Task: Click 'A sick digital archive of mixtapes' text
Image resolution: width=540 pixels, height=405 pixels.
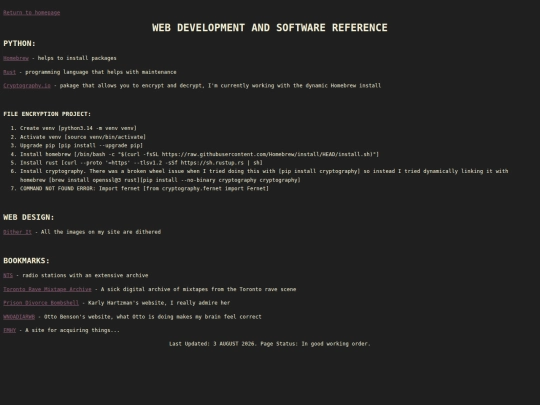Action: coord(198,289)
